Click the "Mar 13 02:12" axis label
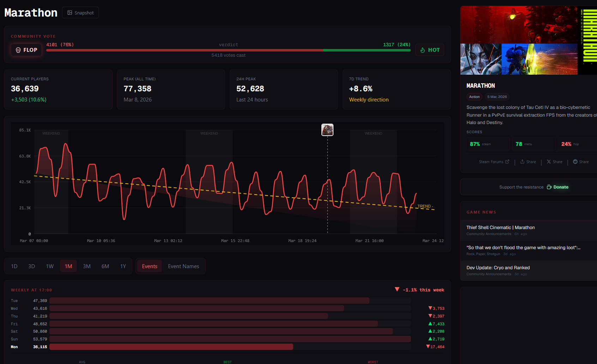The width and height of the screenshot is (597, 364). (168, 241)
